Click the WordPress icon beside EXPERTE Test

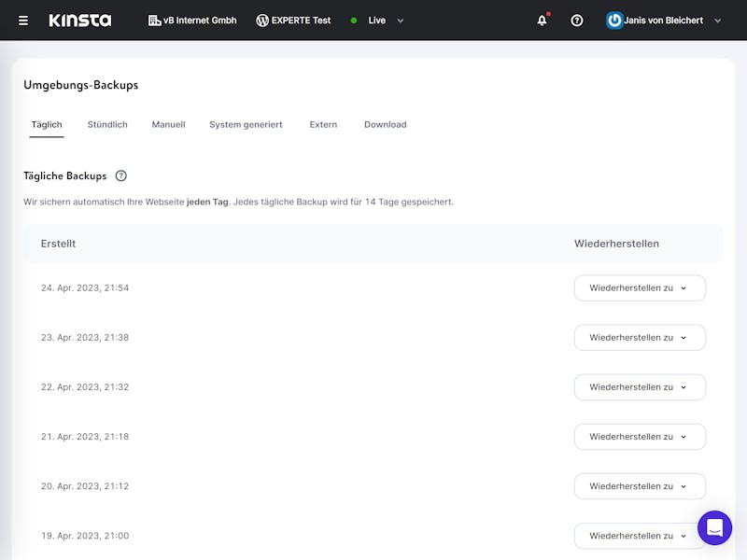(x=262, y=21)
